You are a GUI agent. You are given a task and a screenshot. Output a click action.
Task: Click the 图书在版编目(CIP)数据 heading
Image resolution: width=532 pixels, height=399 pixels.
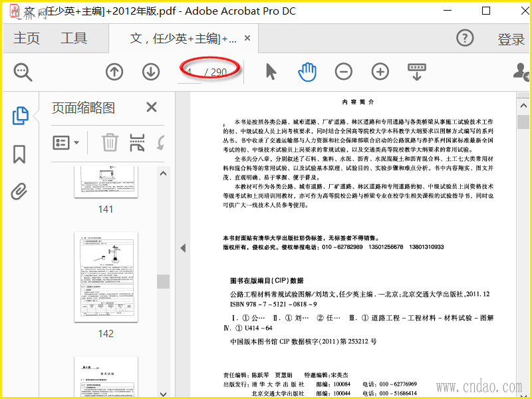[x=267, y=281]
